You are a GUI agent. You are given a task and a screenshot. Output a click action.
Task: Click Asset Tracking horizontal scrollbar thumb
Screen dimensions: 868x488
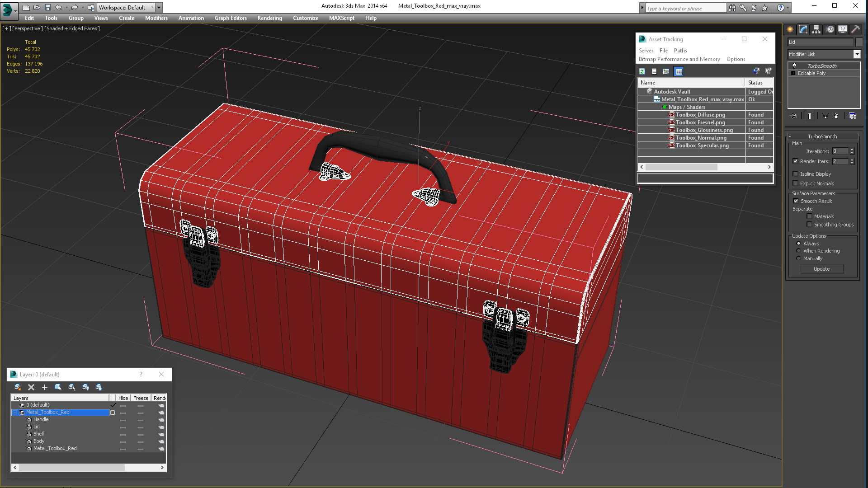point(681,167)
